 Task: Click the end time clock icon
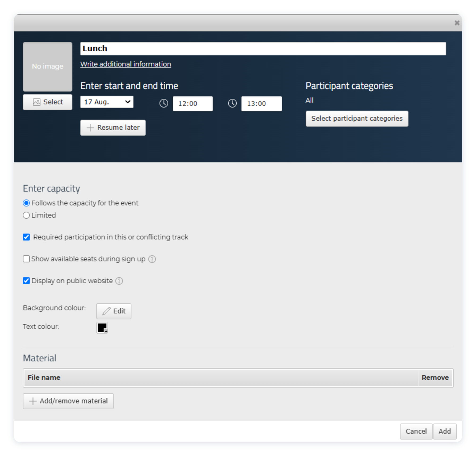[x=232, y=103]
